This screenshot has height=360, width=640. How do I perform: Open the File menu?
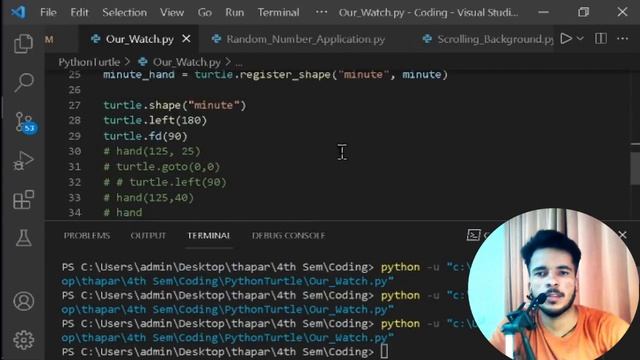[x=48, y=12]
